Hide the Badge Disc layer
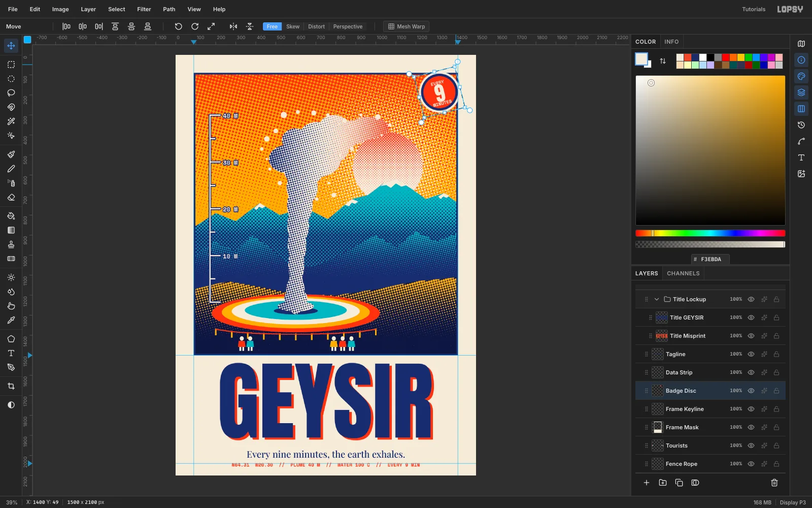This screenshot has width=812, height=508. pos(751,391)
